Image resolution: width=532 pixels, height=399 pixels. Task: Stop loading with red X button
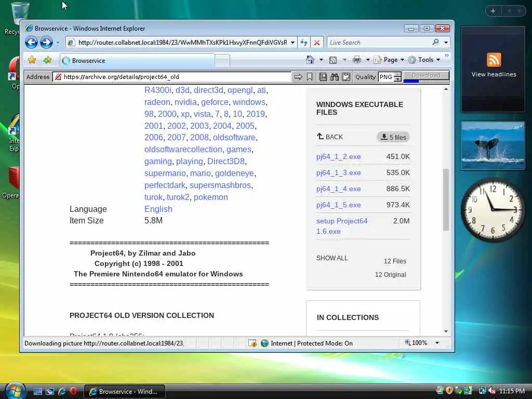[x=316, y=43]
